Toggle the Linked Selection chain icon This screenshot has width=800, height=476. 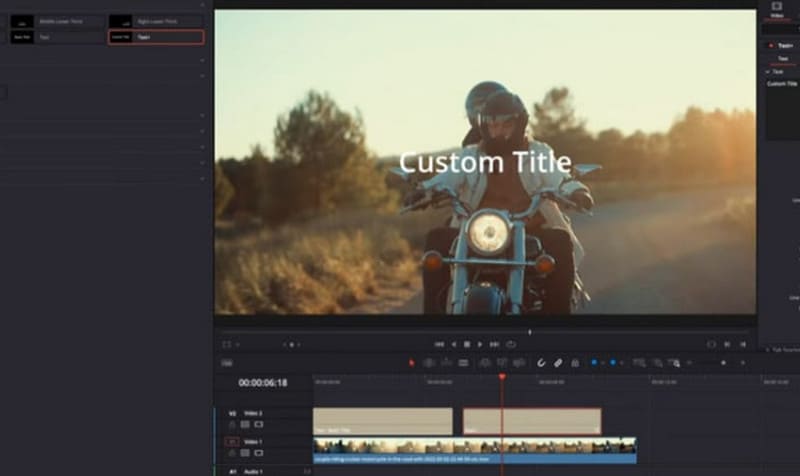pos(558,363)
